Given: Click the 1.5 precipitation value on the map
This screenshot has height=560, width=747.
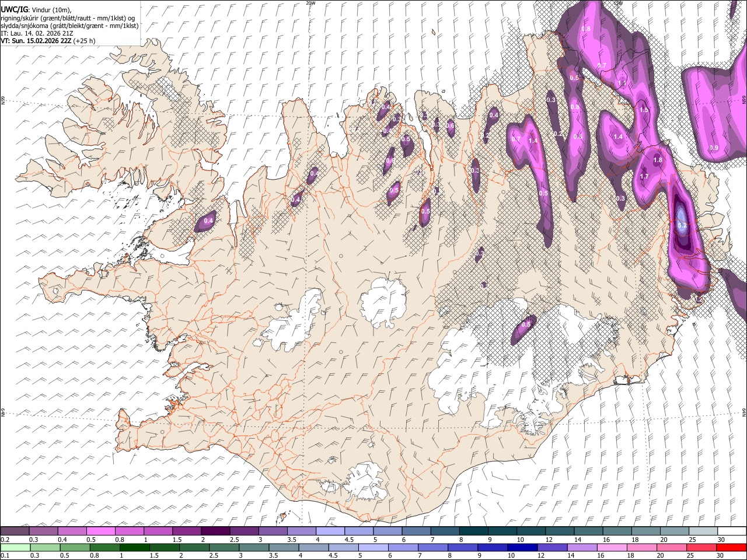Looking at the screenshot, I should [x=644, y=110].
